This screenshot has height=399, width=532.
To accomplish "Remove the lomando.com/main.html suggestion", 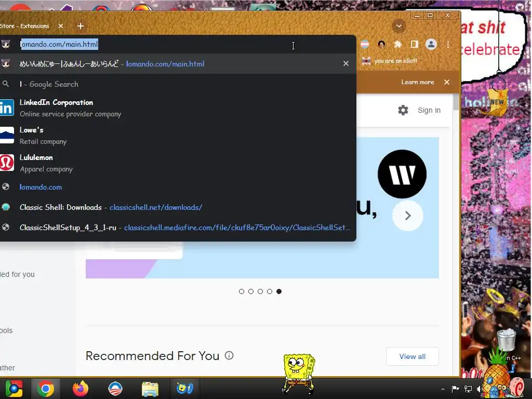I will click(x=345, y=63).
